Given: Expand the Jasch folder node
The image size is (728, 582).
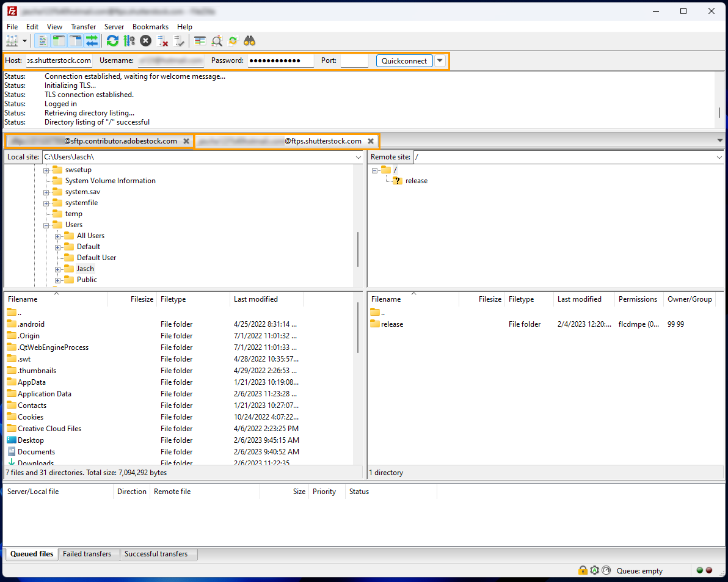Looking at the screenshot, I should click(57, 269).
